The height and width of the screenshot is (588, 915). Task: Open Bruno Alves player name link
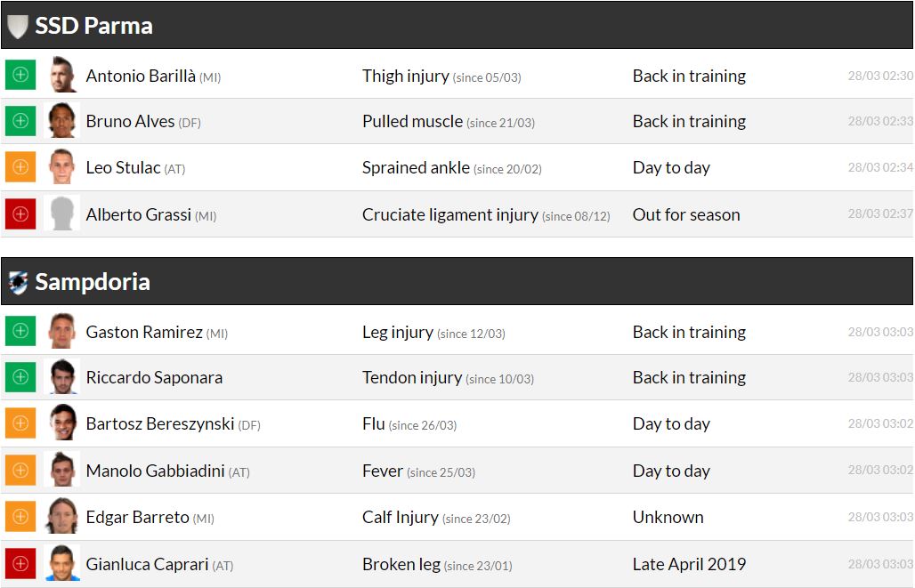click(x=130, y=121)
